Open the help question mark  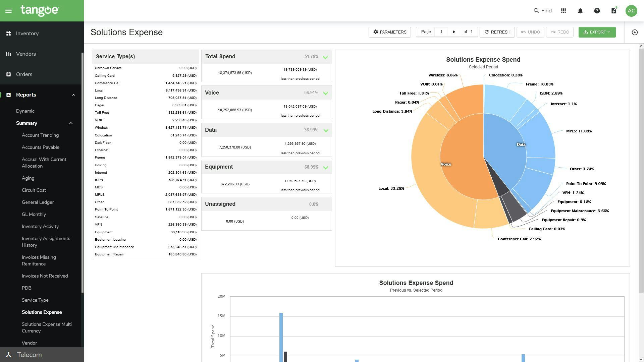coord(597,10)
